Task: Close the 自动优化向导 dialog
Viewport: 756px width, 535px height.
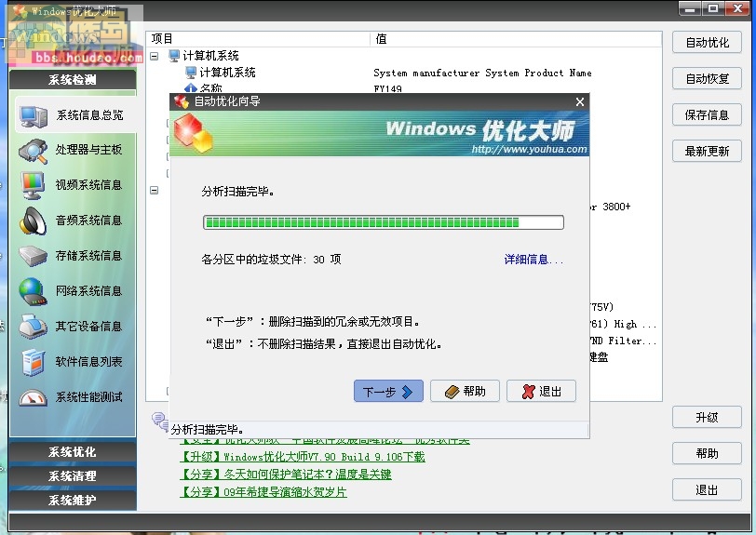Action: (580, 101)
